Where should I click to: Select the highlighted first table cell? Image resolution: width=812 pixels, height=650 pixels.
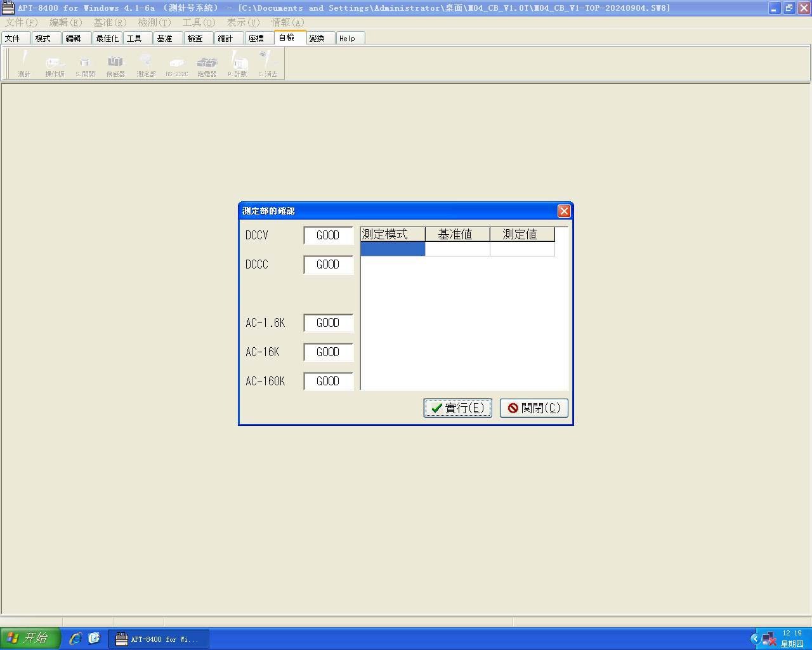pos(393,249)
